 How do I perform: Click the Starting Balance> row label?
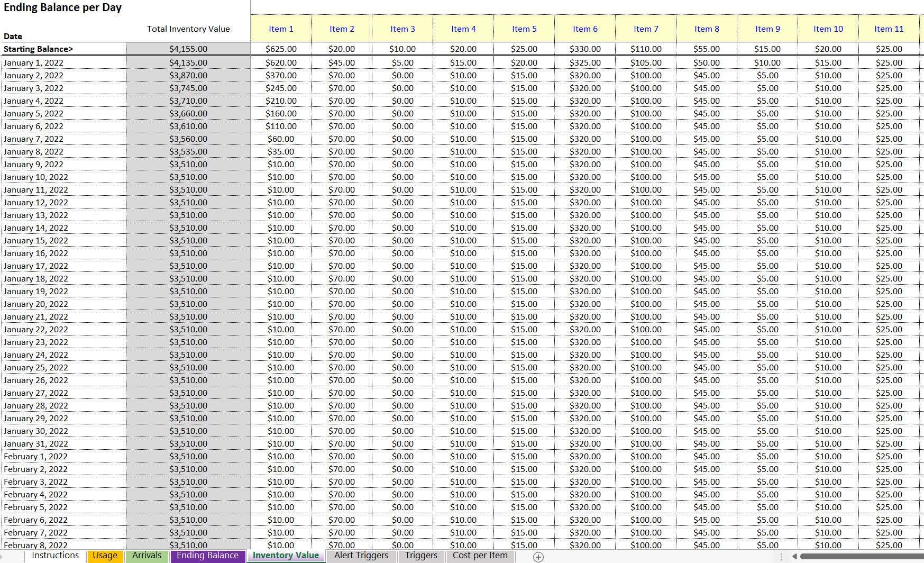(38, 49)
